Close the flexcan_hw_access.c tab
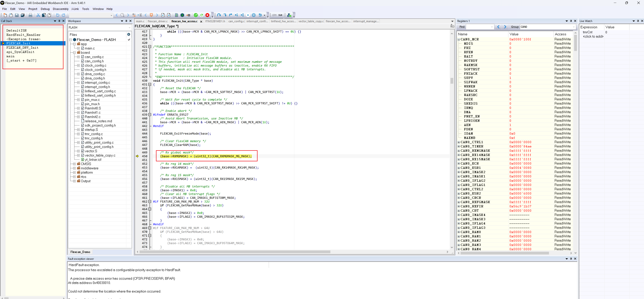Viewport: 644px width, 299px height. pos(201,21)
